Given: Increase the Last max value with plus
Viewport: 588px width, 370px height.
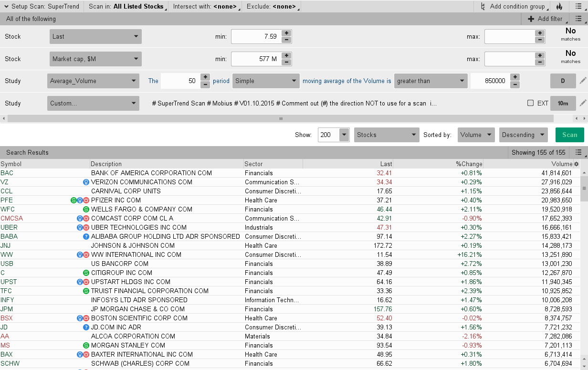Looking at the screenshot, I should [x=540, y=33].
